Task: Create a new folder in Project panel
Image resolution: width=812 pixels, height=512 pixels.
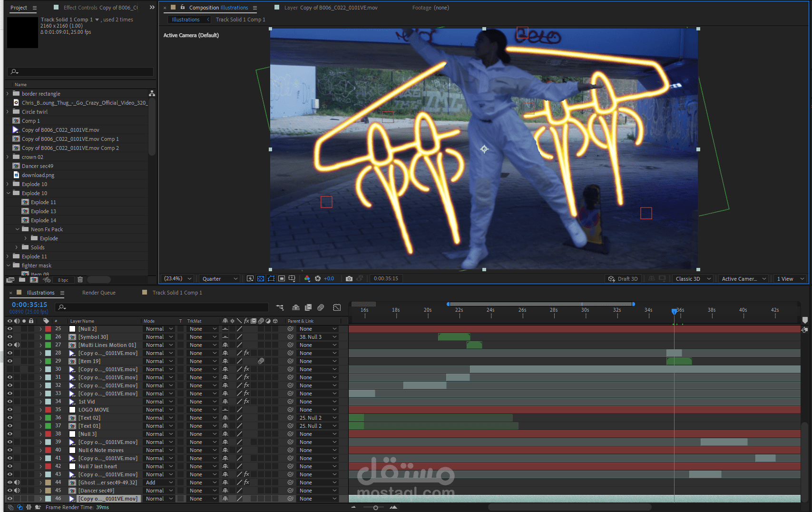Action: [x=22, y=280]
